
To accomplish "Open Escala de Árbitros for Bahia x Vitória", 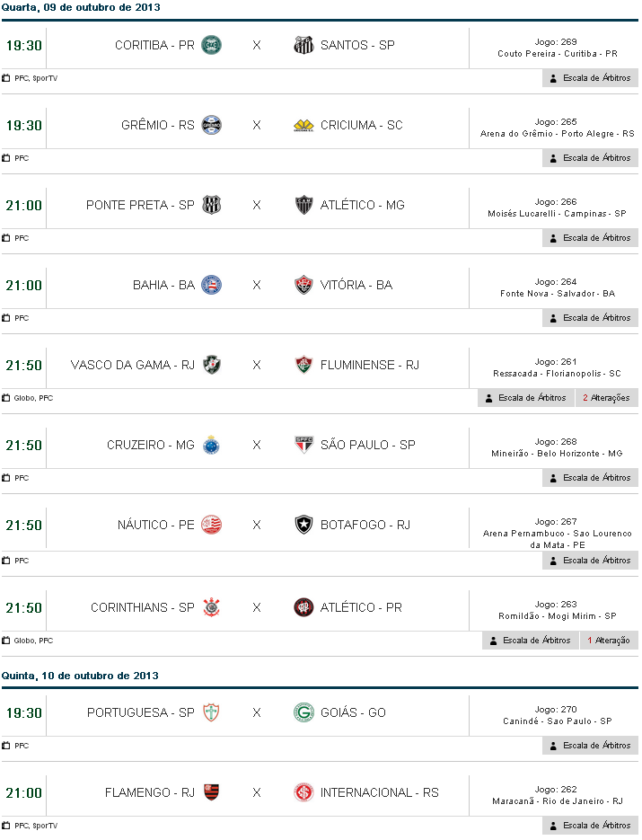I will click(x=590, y=318).
